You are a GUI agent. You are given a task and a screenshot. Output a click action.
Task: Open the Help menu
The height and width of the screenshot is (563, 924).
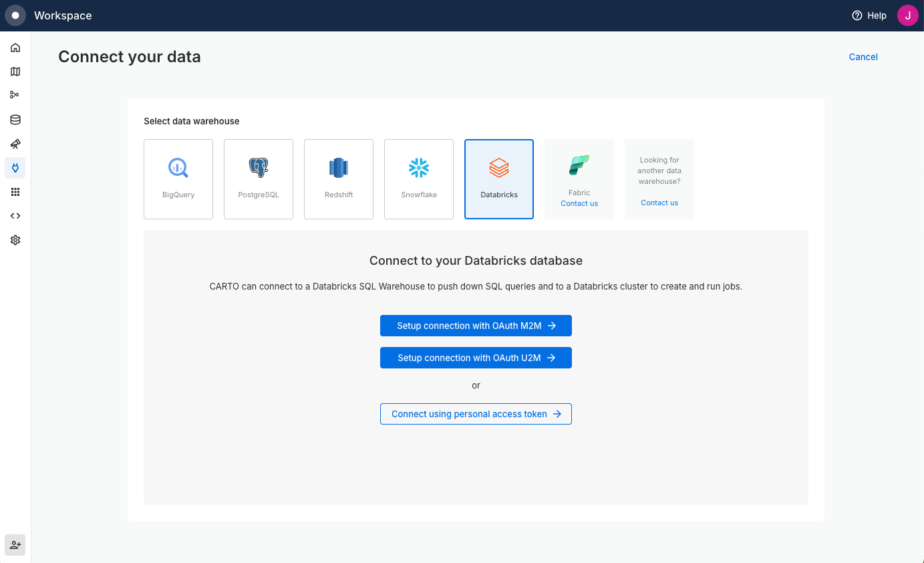click(869, 15)
